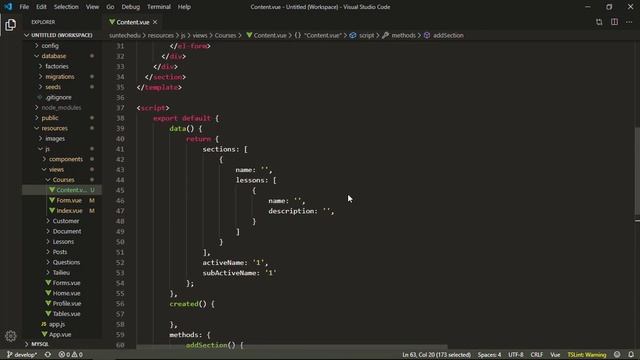Open Home.vue file
640x360 pixels.
pos(66,293)
